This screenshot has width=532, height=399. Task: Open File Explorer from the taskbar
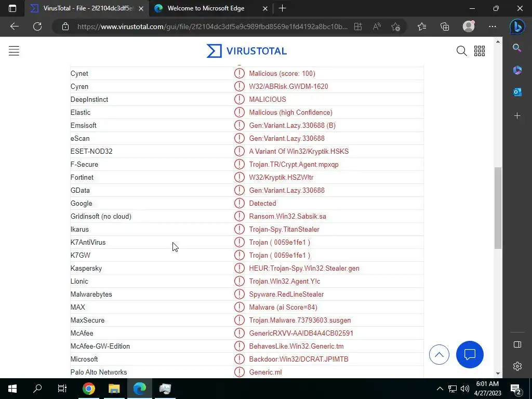click(114, 389)
